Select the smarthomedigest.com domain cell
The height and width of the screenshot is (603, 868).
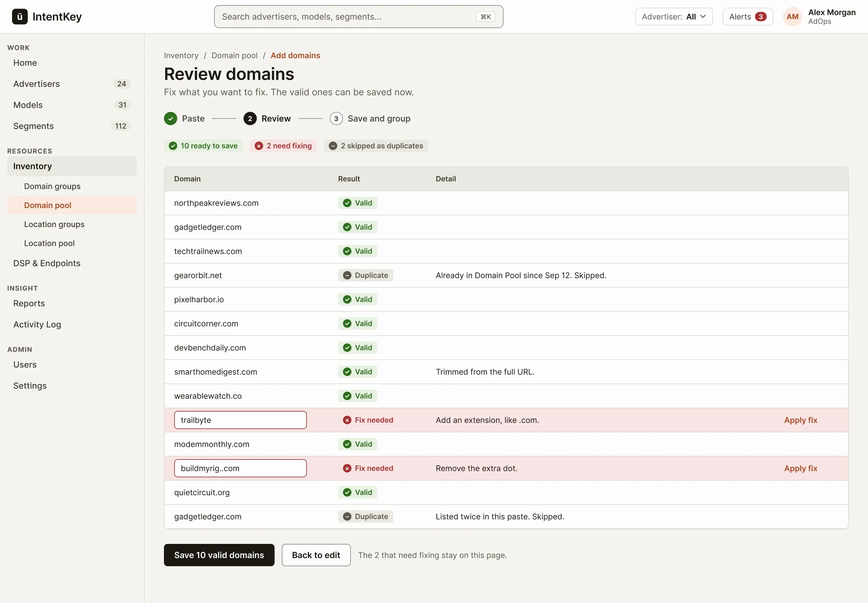click(x=215, y=372)
